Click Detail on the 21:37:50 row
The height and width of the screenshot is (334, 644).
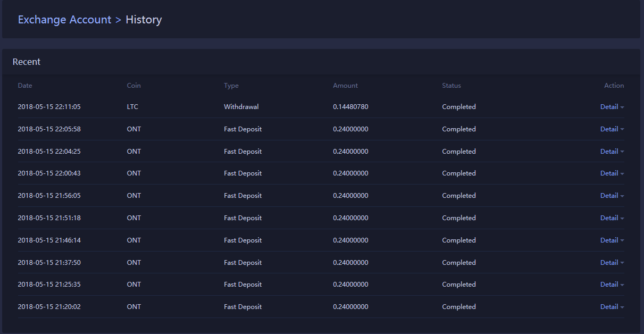[x=611, y=263]
